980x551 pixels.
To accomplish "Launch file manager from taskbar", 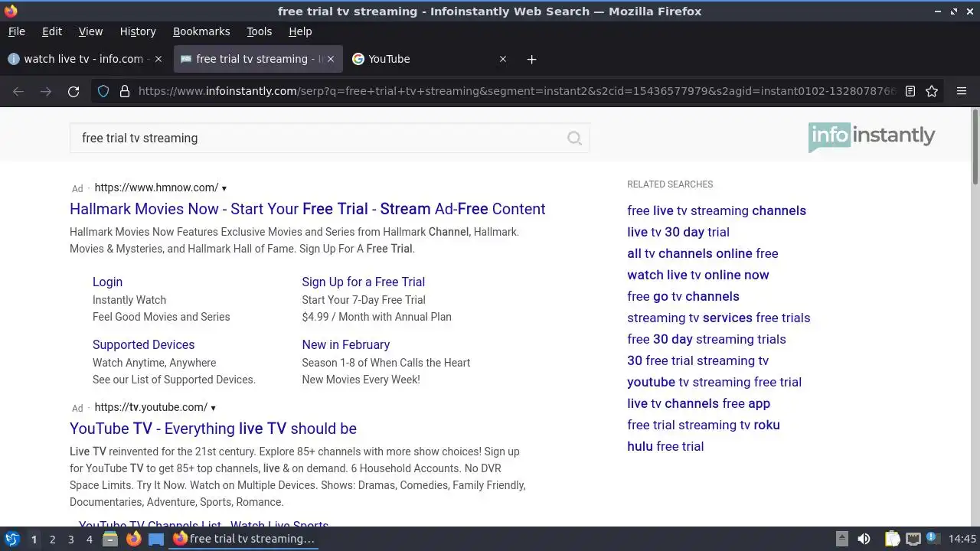I will pyautogui.click(x=110, y=539).
